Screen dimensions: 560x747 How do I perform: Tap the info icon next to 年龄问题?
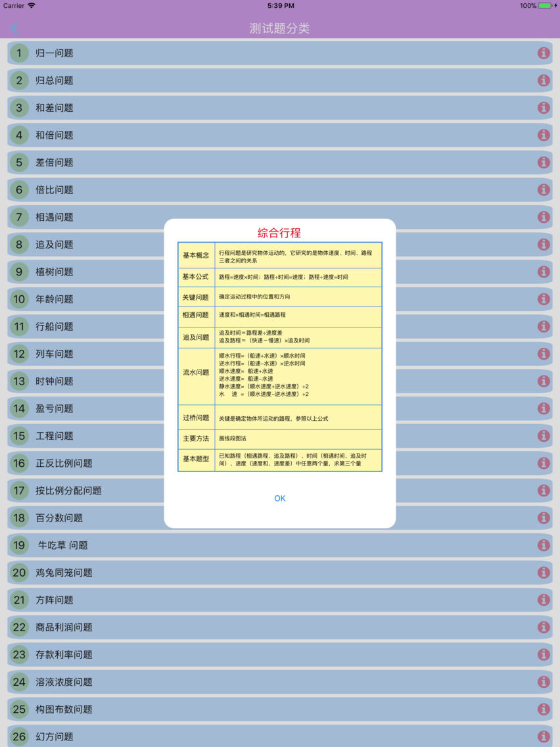click(544, 299)
